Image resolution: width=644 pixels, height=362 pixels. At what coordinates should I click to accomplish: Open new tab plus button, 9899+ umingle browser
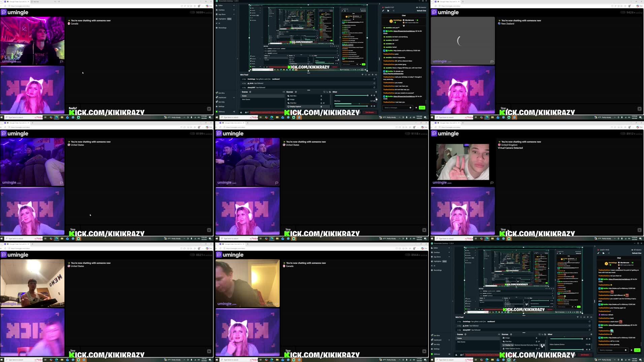[x=59, y=1]
